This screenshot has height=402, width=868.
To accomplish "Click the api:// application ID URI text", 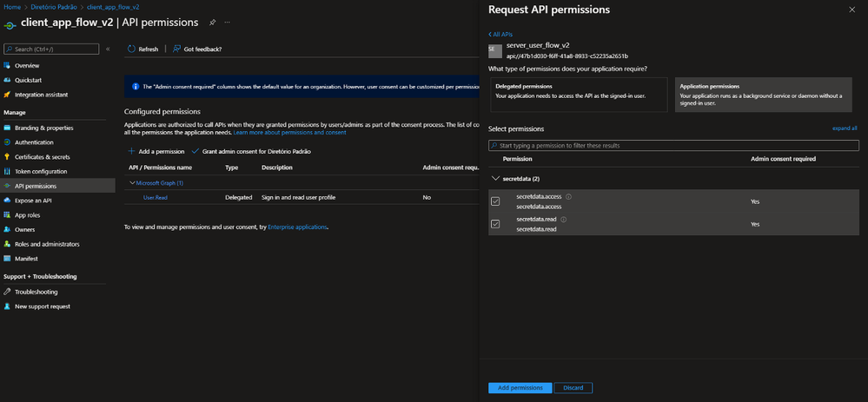I will 567,56.
